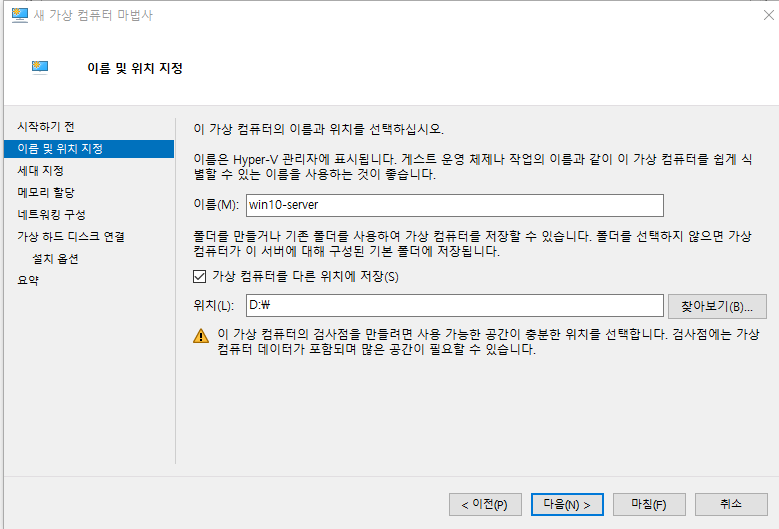Image resolution: width=779 pixels, height=529 pixels.
Task: Click the 찾아보기(B)... browse button
Action: [x=717, y=306]
